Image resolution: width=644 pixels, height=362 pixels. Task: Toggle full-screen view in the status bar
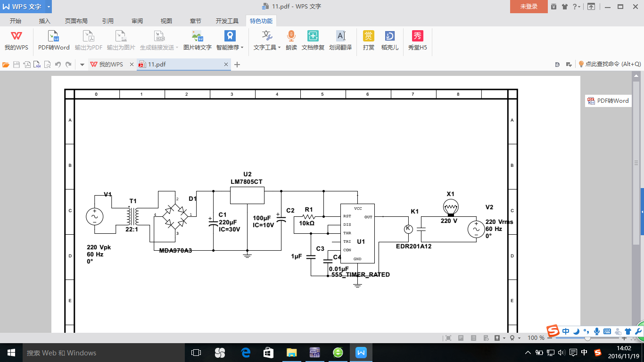click(448, 338)
